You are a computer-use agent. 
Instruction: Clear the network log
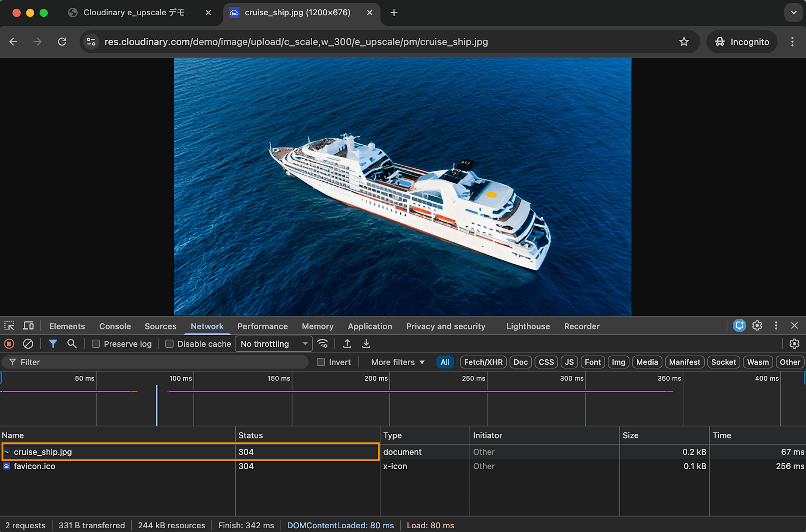pyautogui.click(x=28, y=344)
